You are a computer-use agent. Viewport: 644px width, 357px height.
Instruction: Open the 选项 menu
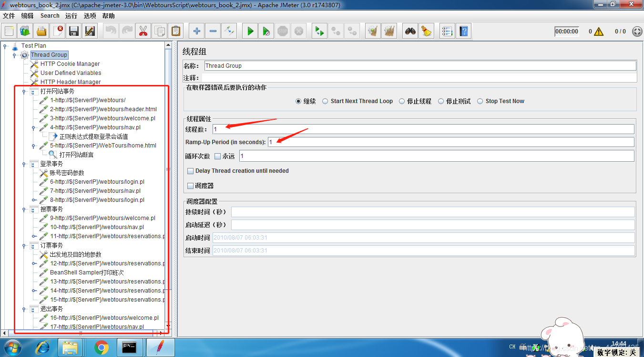click(x=90, y=16)
